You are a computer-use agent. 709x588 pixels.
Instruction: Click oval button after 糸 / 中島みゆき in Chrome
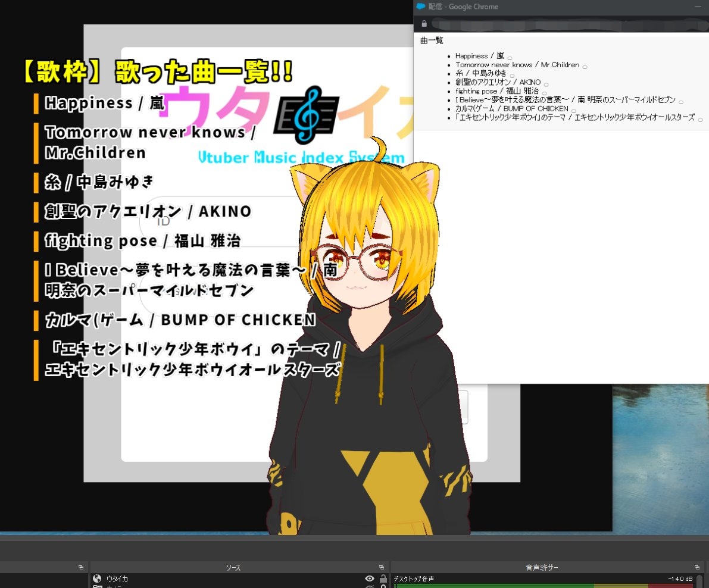pyautogui.click(x=512, y=76)
